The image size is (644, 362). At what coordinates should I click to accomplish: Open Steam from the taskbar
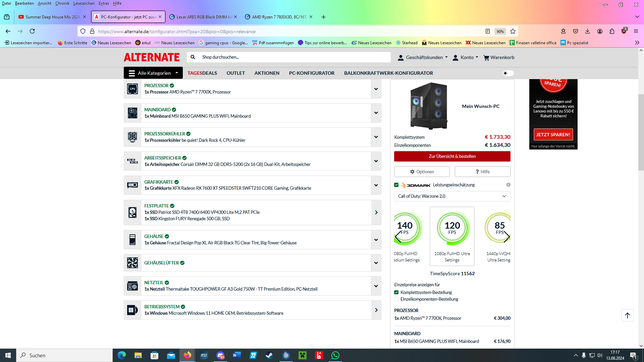pyautogui.click(x=269, y=355)
